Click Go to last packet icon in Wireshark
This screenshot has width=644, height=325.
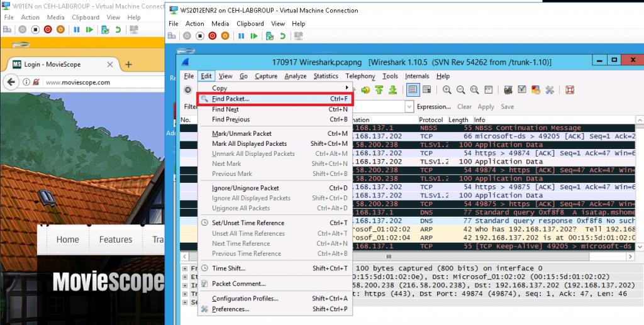point(392,90)
